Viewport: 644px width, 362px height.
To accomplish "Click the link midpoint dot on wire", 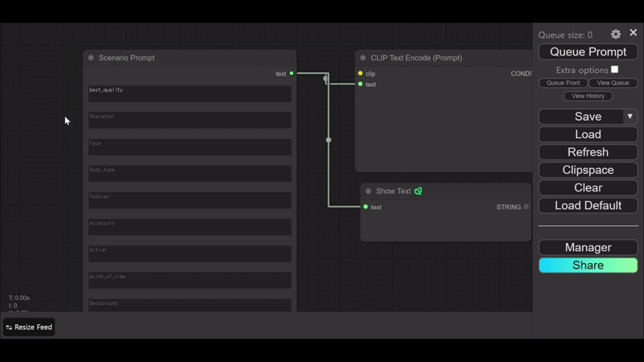I will point(328,140).
